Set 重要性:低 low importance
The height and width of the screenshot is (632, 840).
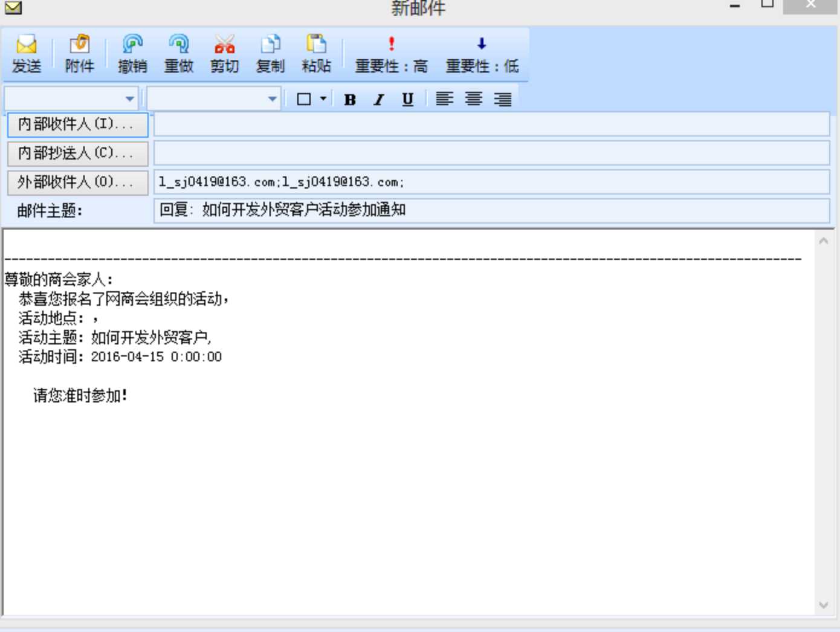click(x=482, y=54)
